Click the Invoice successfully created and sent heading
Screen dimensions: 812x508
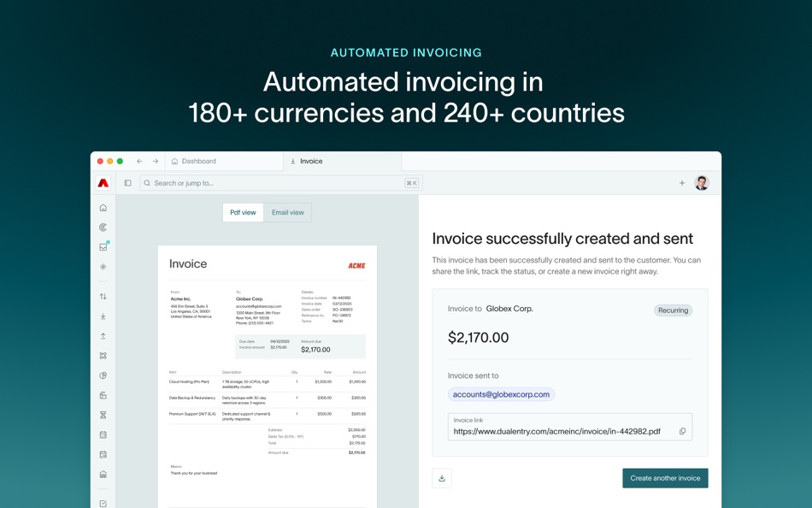click(x=562, y=239)
